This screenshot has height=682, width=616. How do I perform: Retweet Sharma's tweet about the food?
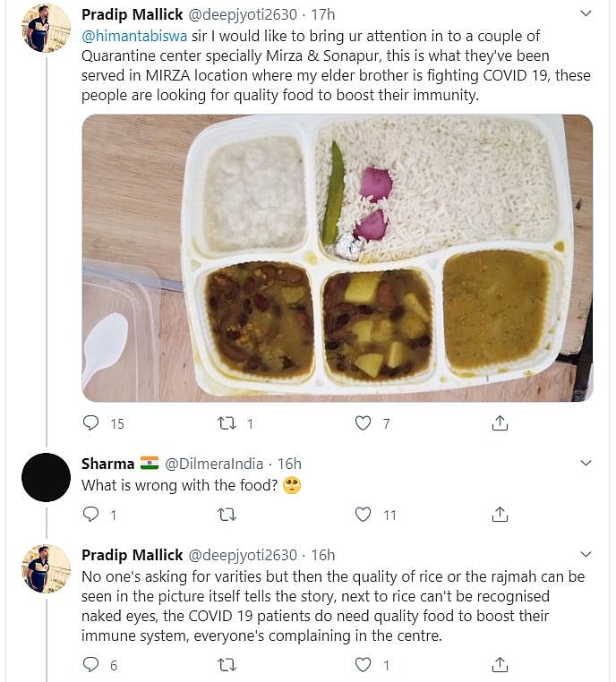[227, 515]
